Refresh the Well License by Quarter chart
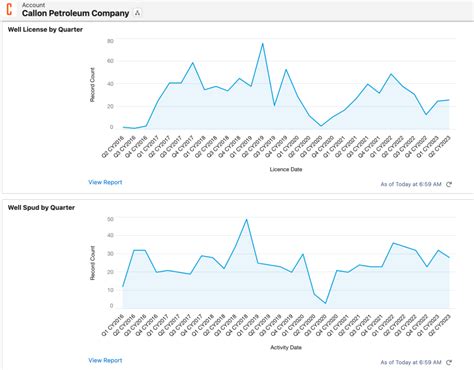Screen dimensions: 474x370 pyautogui.click(x=449, y=184)
